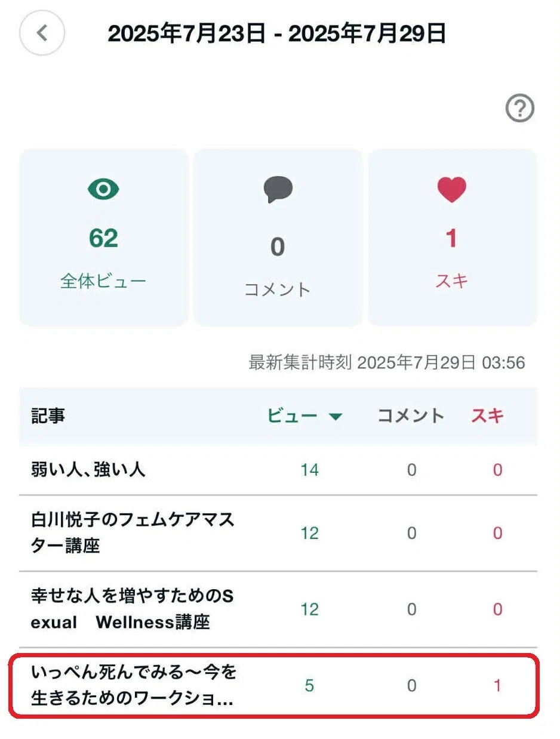Viewport: 560px width, 739px height.
Task: Click the 記事 column header
Action: pos(48,416)
